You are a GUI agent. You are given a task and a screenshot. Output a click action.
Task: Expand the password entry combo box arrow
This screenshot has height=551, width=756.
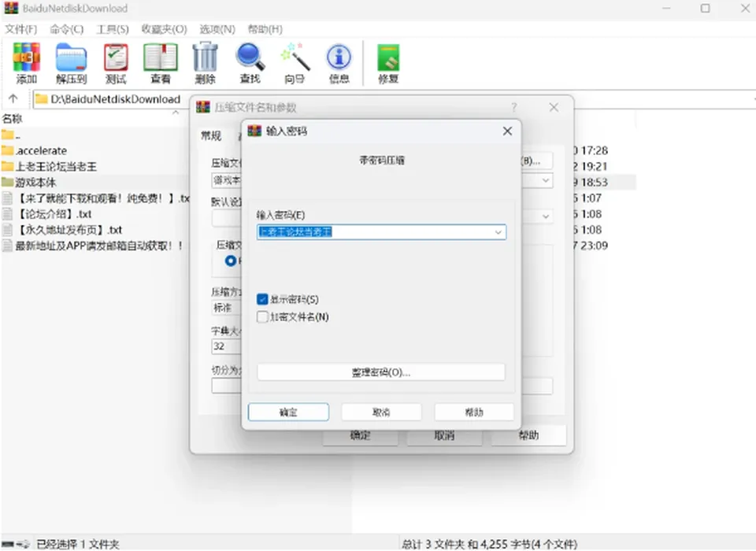(x=498, y=232)
